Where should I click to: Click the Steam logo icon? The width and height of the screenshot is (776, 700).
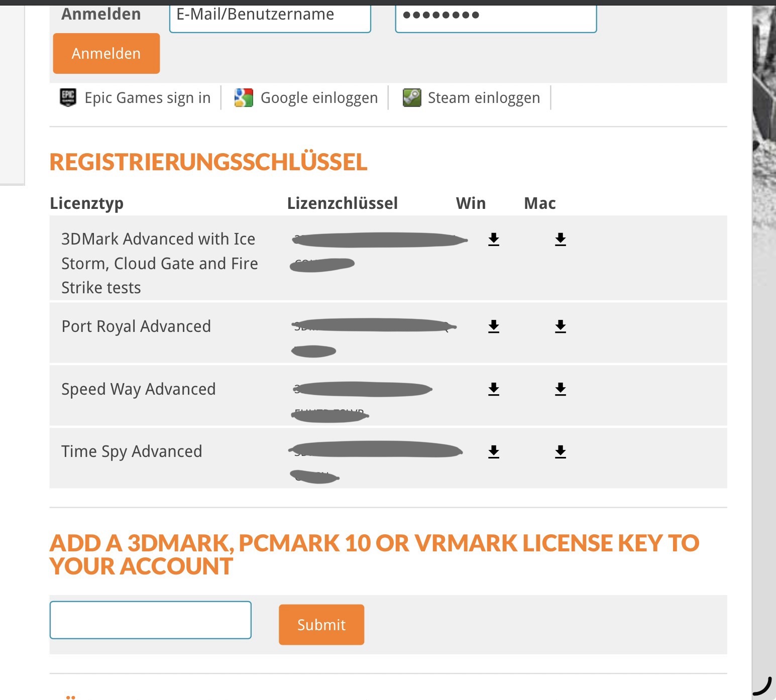(412, 97)
